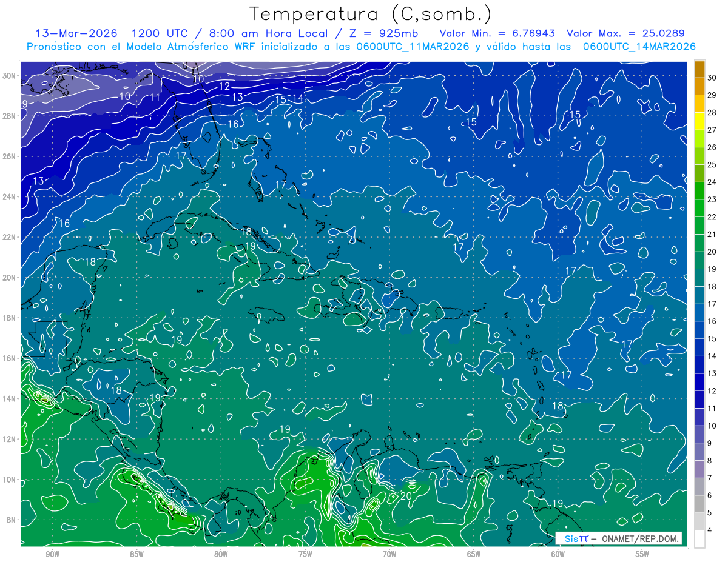Image resolution: width=728 pixels, height=562 pixels.
Task: Click the legend scale value "7"
Action: [x=709, y=478]
